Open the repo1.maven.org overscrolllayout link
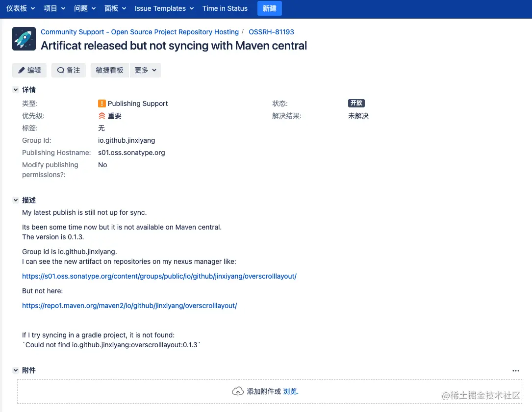Viewport: 532px width, 412px height. 129,306
